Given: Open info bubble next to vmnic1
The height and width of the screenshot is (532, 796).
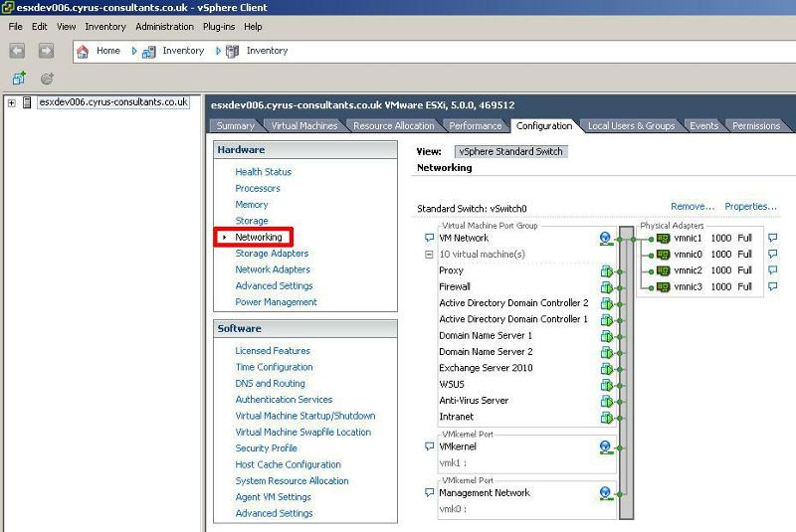Looking at the screenshot, I should [773, 238].
